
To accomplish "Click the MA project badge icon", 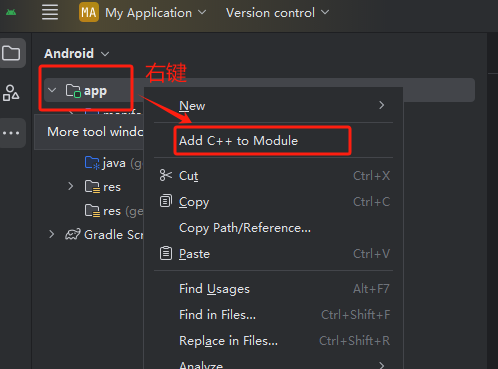I will pyautogui.click(x=89, y=13).
